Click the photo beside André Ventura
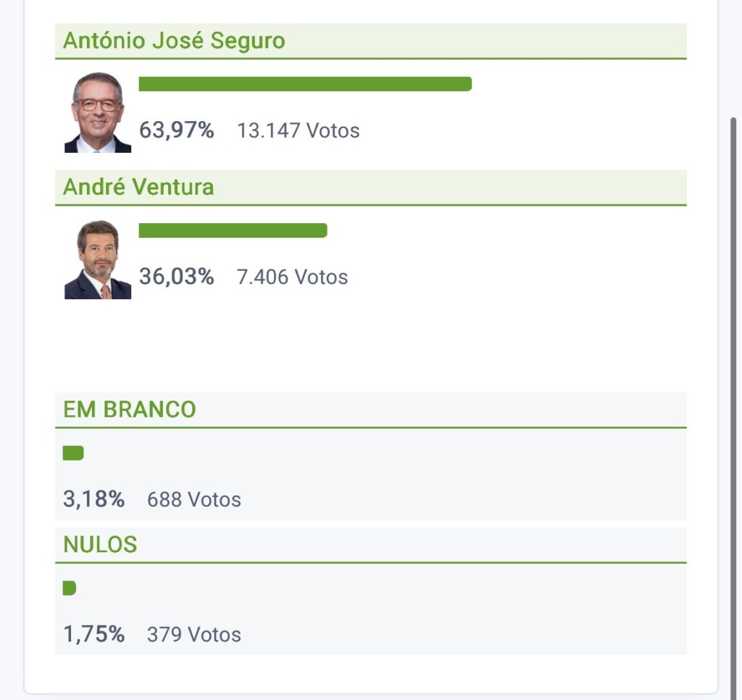Image resolution: width=742 pixels, height=700 pixels. coord(98,260)
